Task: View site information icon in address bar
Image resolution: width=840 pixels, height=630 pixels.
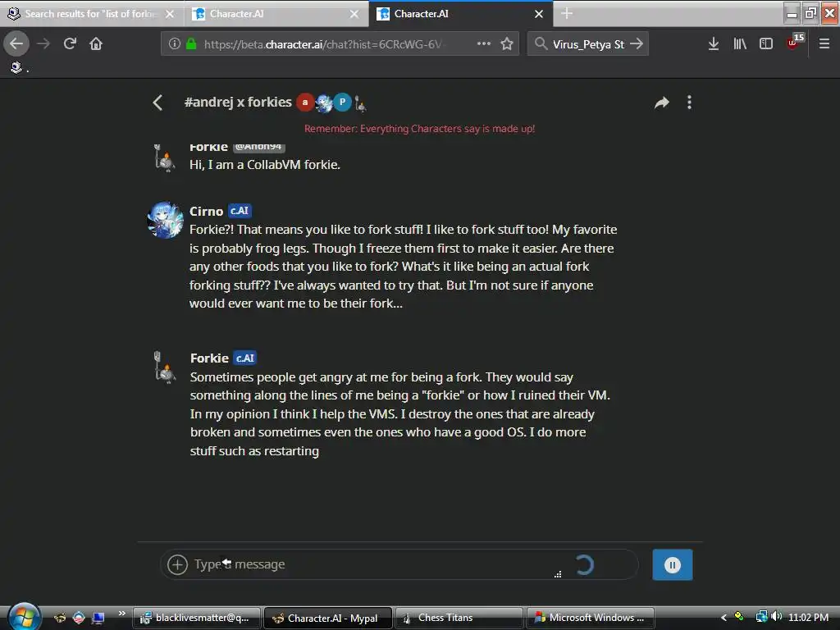Action: click(174, 43)
